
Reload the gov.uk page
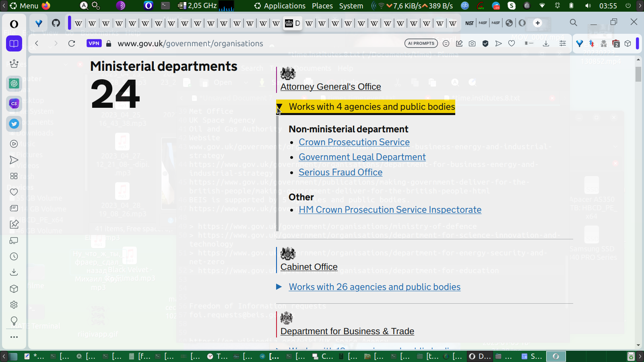point(72,43)
